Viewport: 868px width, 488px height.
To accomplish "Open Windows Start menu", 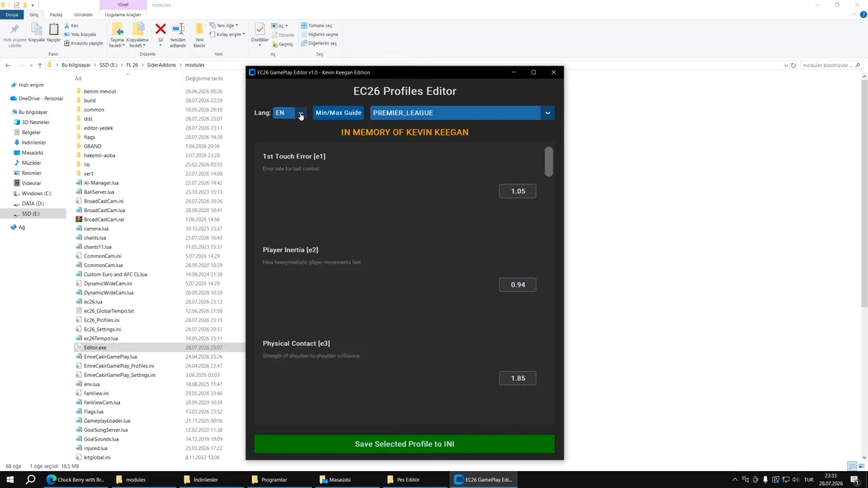I will (x=12, y=480).
